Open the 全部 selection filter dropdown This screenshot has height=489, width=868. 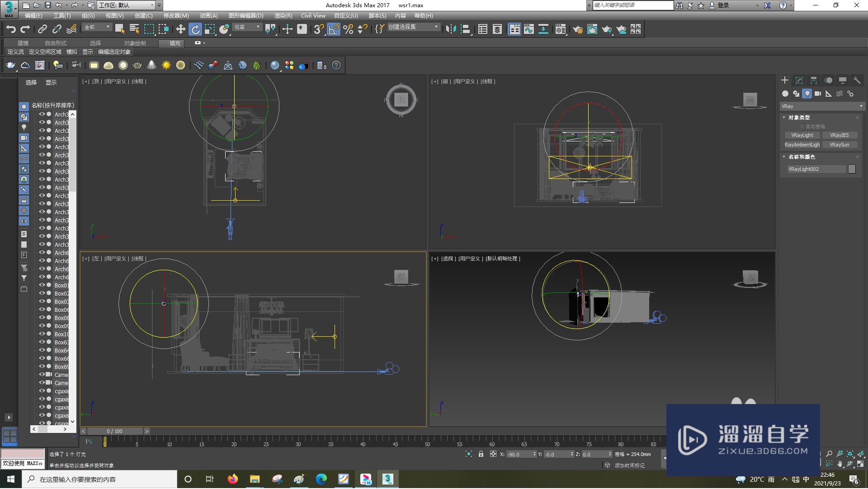coord(97,28)
